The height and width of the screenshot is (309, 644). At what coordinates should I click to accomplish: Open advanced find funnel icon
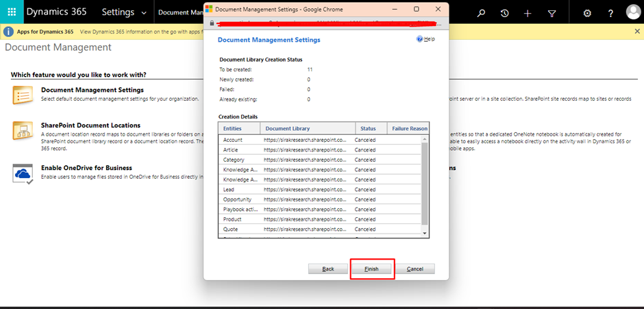point(552,13)
